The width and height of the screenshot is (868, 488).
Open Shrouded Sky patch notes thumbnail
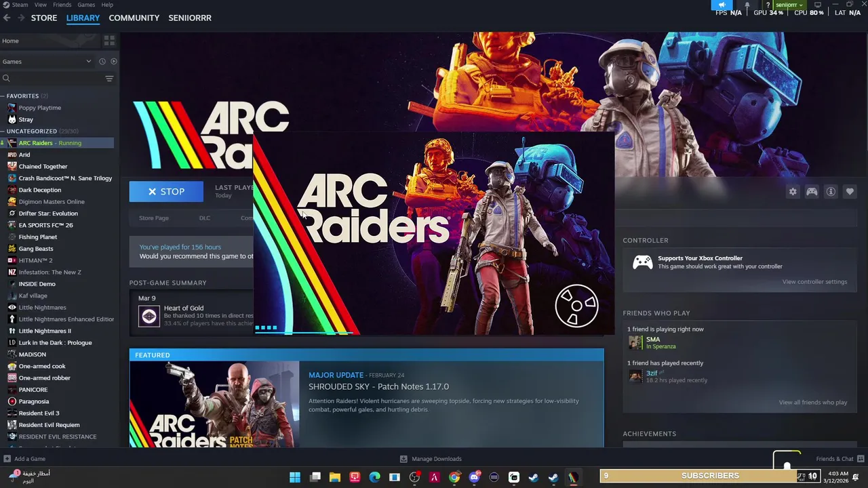tap(214, 404)
